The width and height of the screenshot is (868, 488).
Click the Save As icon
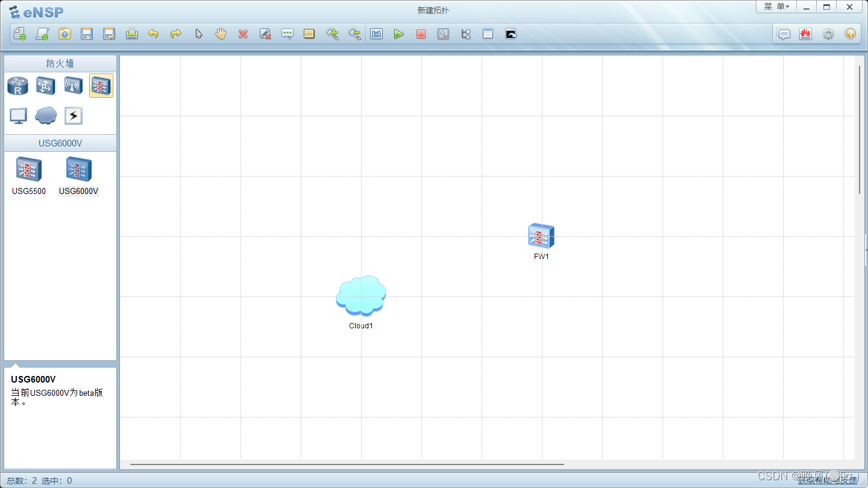(109, 34)
